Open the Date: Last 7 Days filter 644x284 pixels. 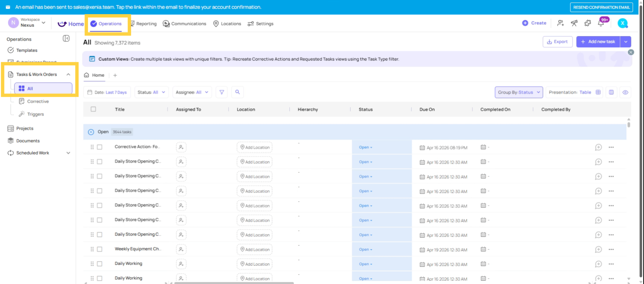(x=107, y=92)
